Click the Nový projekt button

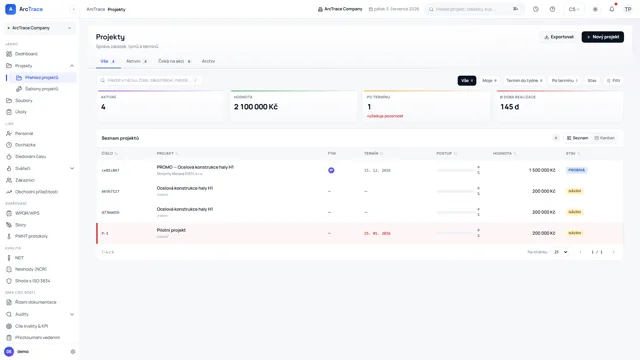(x=602, y=37)
